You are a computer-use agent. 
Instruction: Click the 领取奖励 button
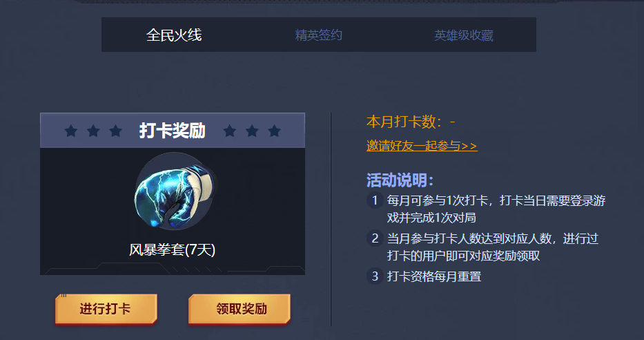(x=240, y=309)
